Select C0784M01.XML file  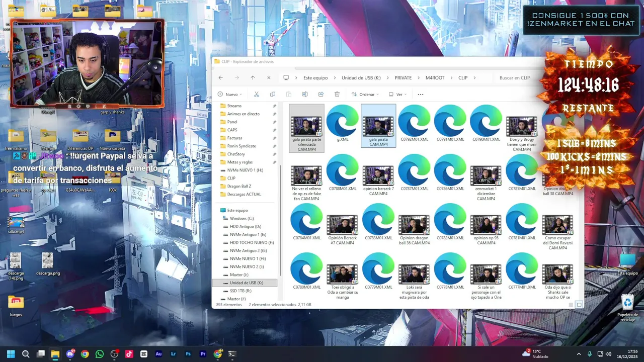(306, 222)
